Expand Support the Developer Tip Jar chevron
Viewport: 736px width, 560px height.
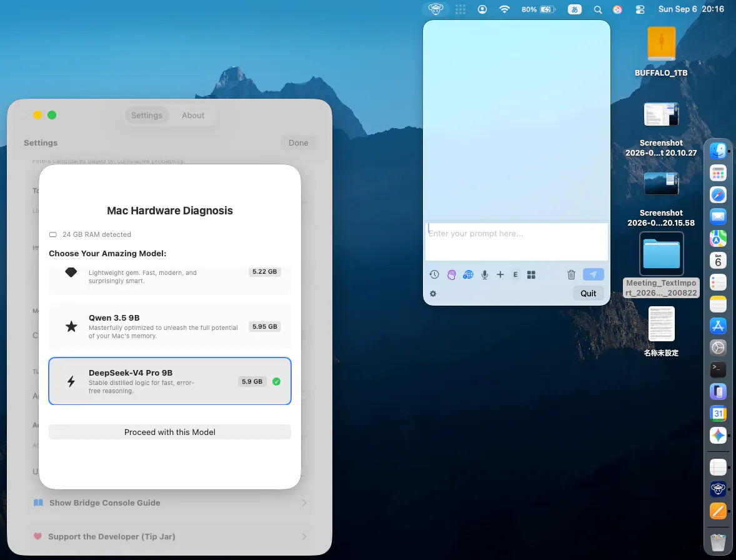coord(304,536)
